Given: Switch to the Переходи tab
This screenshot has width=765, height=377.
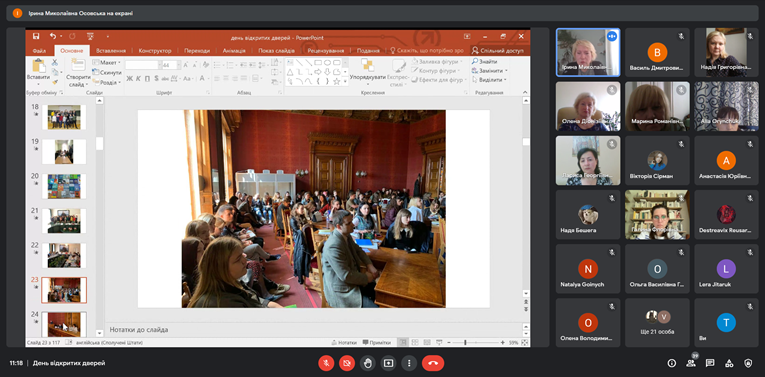Looking at the screenshot, I should tap(197, 51).
